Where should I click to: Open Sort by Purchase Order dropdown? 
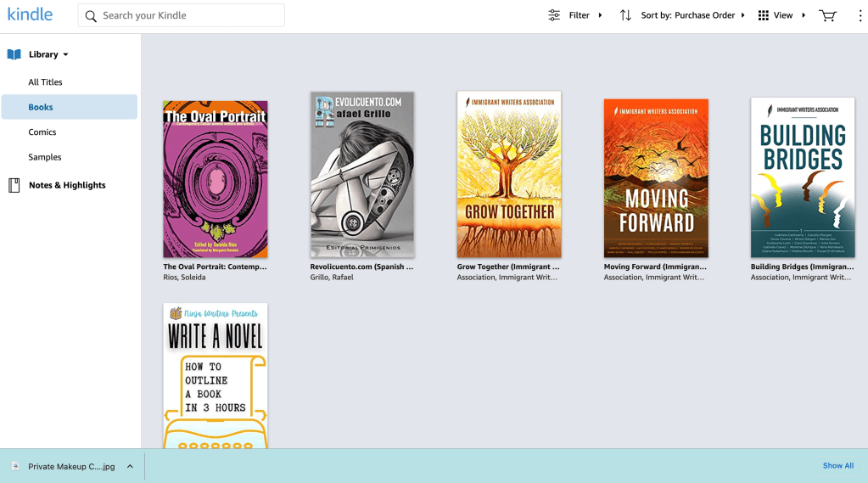click(692, 15)
